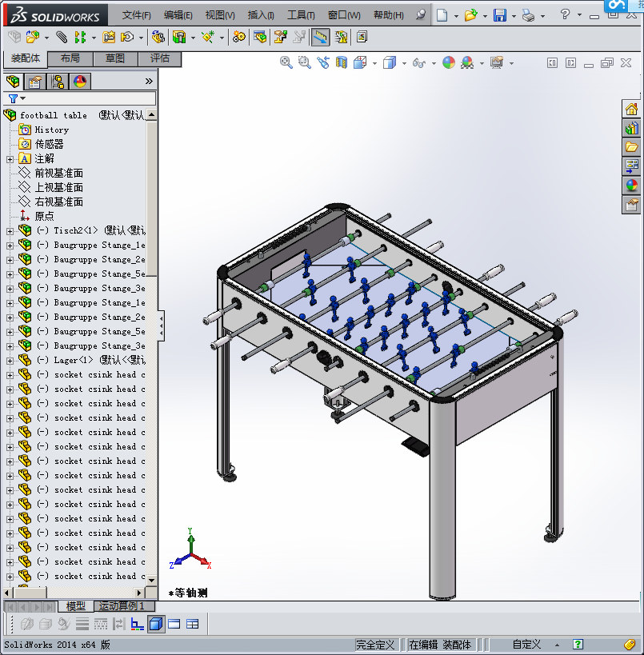
Task: Click the Zoom to Fit magnifier icon
Action: pos(286,62)
